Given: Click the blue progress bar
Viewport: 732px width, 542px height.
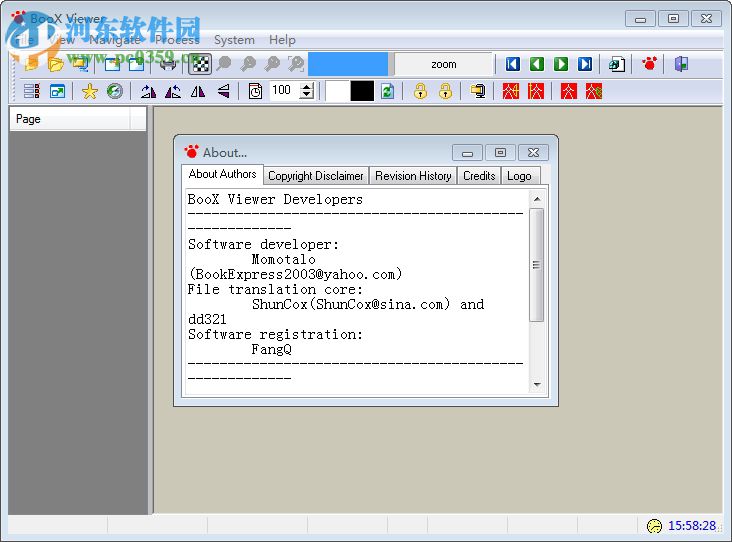Looking at the screenshot, I should 348,64.
